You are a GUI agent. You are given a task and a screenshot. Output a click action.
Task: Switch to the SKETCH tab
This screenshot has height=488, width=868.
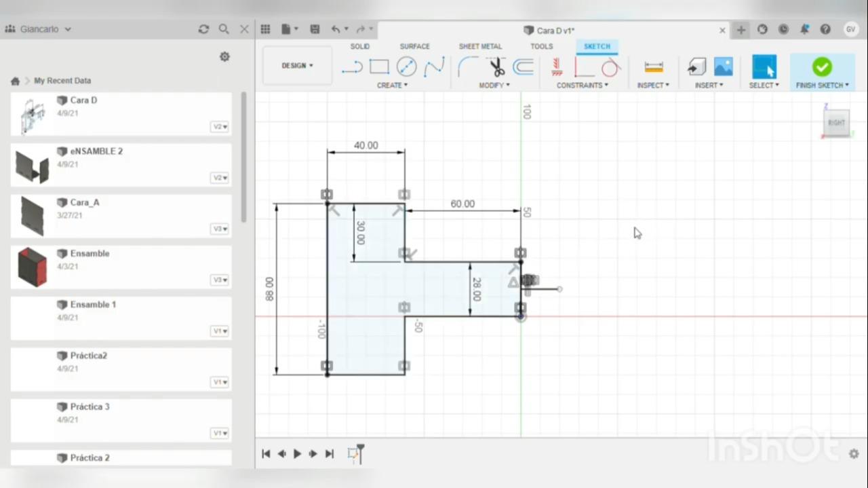pyautogui.click(x=597, y=46)
